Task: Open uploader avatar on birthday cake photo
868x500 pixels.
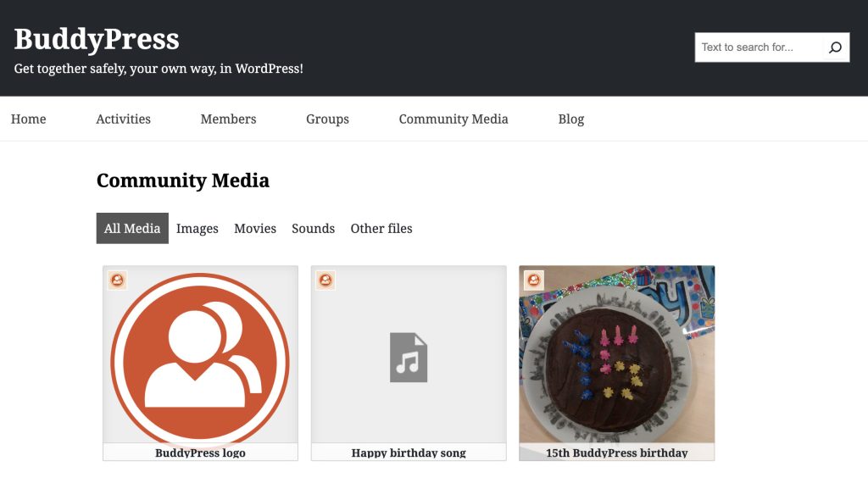Action: (x=534, y=281)
